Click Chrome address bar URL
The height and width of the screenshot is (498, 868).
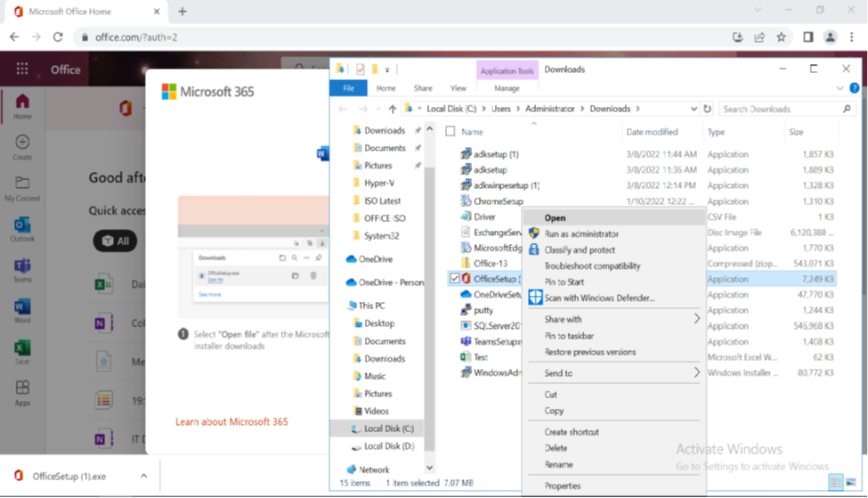[x=136, y=37]
